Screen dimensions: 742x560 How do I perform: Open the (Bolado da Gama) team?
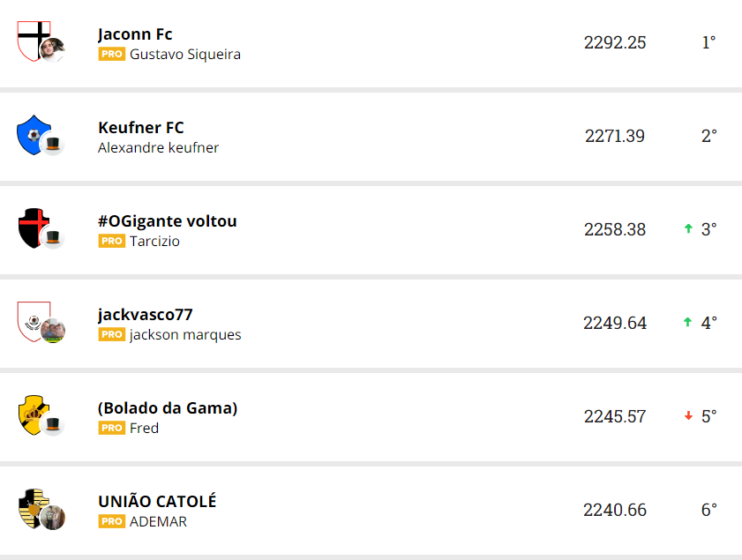click(x=168, y=408)
